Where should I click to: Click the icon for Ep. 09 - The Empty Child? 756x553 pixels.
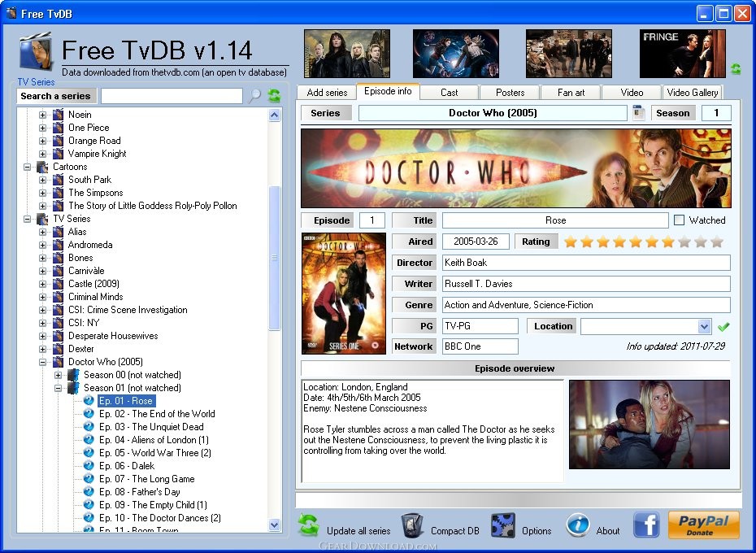tap(89, 505)
